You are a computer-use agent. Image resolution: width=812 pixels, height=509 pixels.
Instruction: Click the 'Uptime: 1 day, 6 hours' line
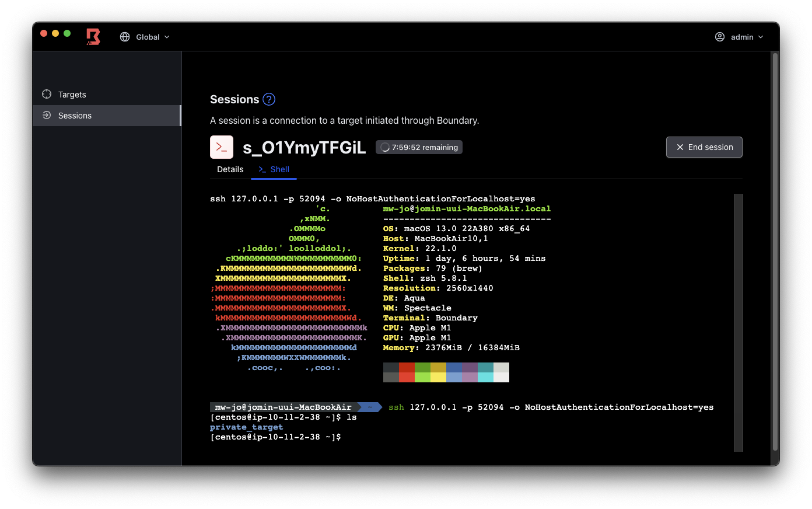[464, 259]
